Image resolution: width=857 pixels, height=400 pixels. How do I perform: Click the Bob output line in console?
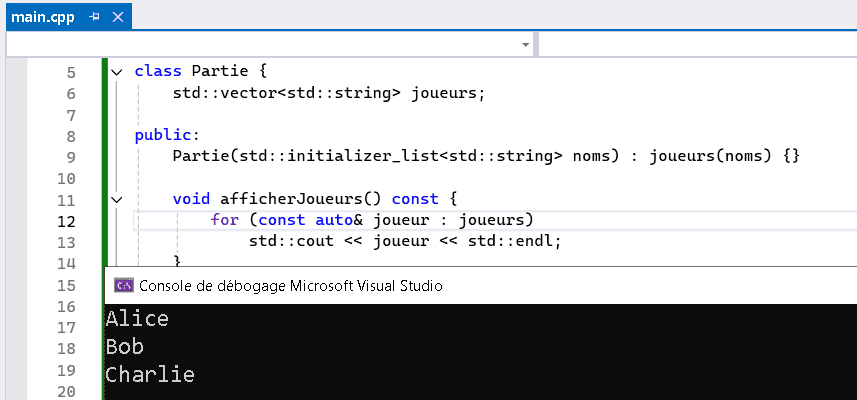(125, 346)
